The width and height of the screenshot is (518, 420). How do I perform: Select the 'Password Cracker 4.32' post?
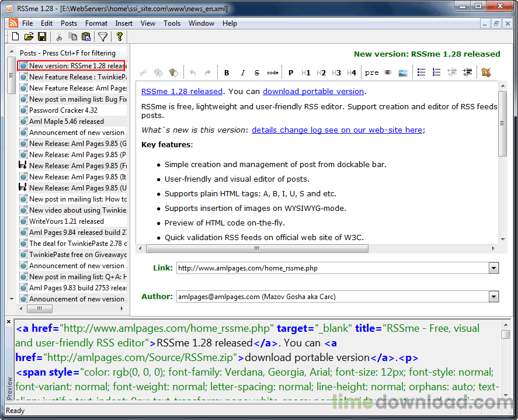pyautogui.click(x=63, y=110)
